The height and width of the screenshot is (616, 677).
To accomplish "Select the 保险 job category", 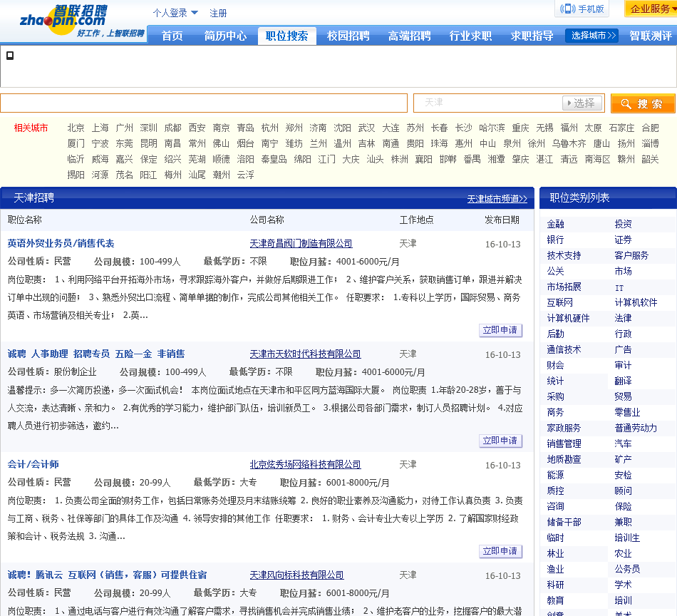I will coord(623,507).
